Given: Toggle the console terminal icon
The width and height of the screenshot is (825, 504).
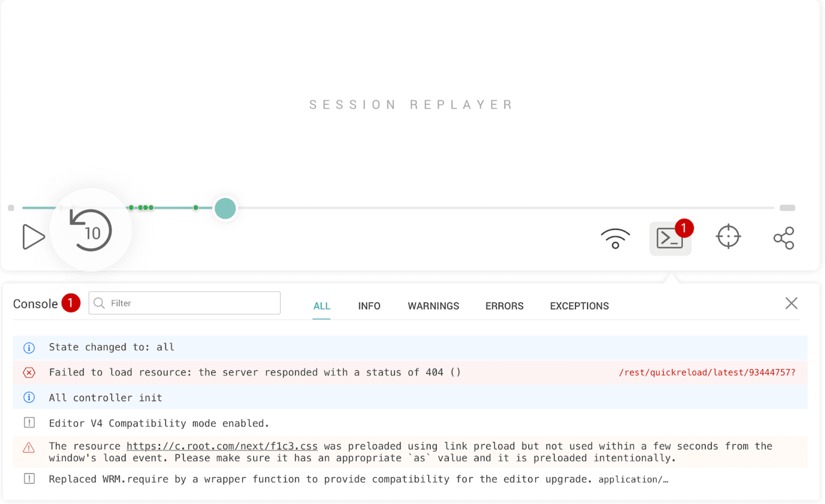Looking at the screenshot, I should [x=670, y=238].
